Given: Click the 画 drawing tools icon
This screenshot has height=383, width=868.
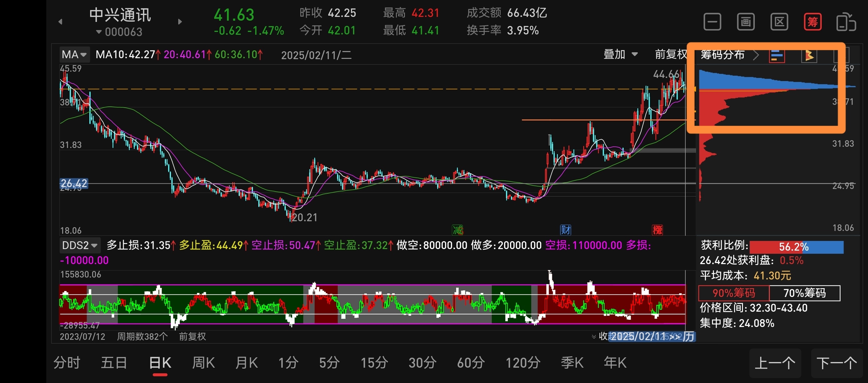Looking at the screenshot, I should [x=745, y=22].
